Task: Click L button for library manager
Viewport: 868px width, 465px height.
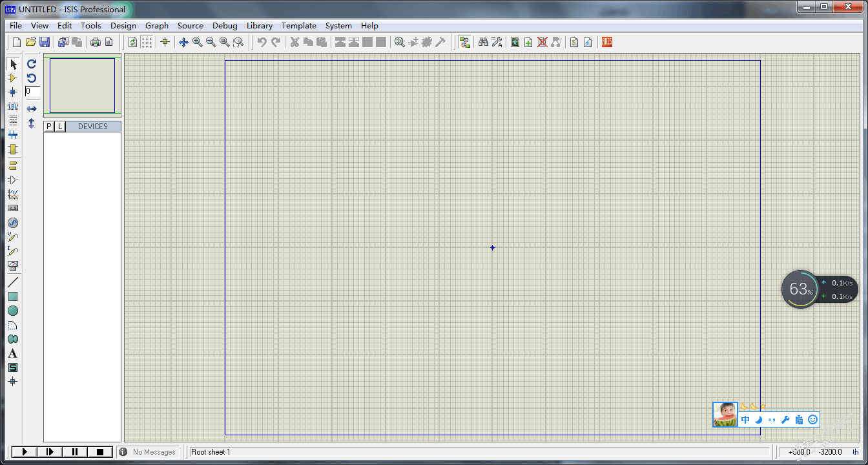Action: tap(60, 127)
